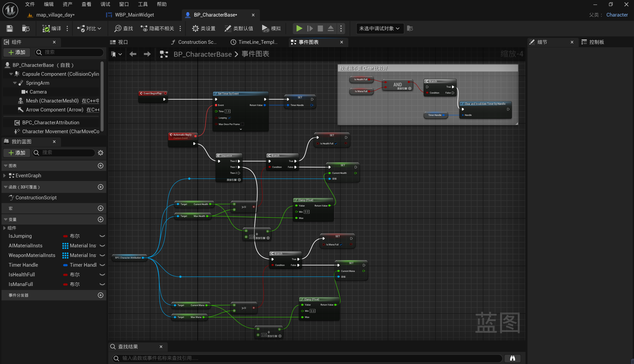
Task: Open the Character parent class link
Action: (617, 15)
